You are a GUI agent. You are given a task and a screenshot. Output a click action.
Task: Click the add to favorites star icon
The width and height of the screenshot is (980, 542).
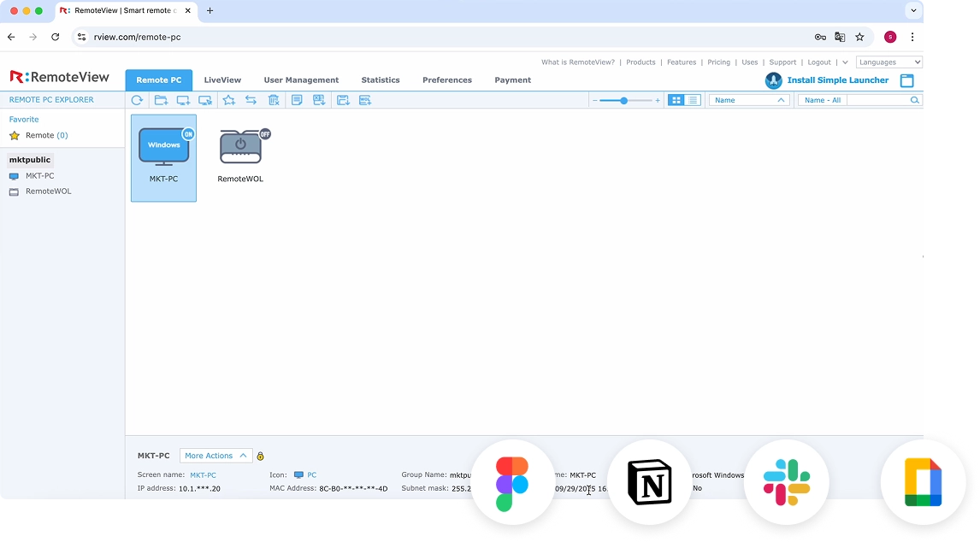(228, 100)
